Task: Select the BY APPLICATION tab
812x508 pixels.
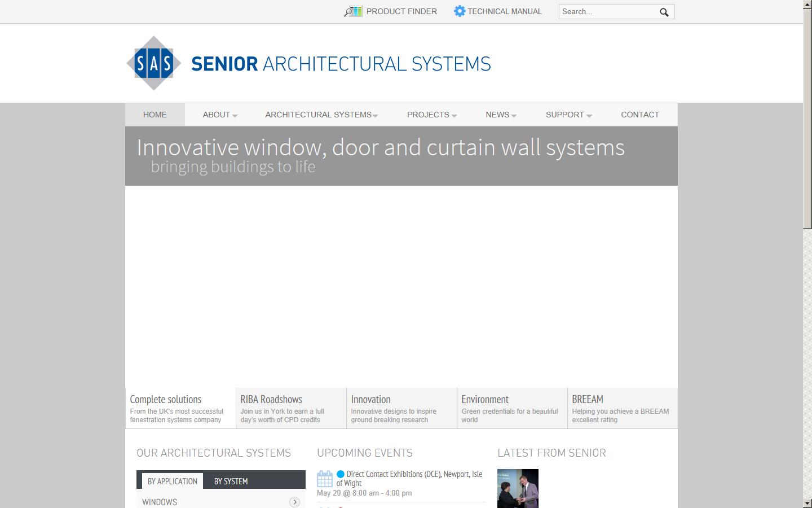Action: 172,481
